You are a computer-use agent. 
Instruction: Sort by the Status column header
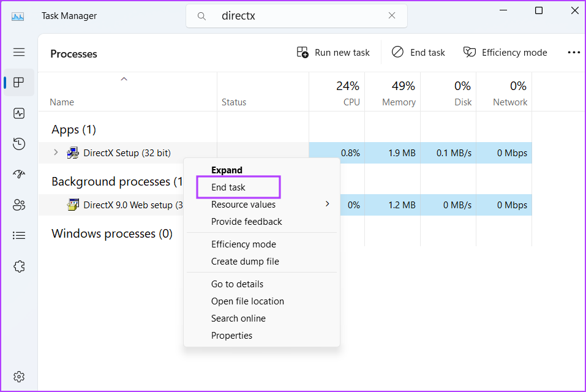coord(234,102)
